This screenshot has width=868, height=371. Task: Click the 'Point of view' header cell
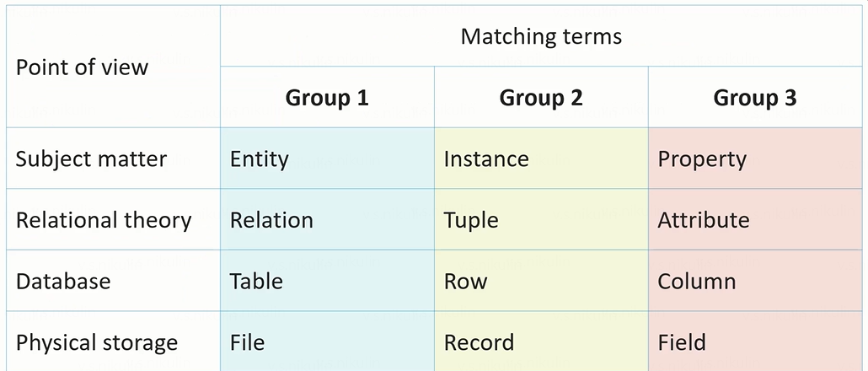coord(82,67)
